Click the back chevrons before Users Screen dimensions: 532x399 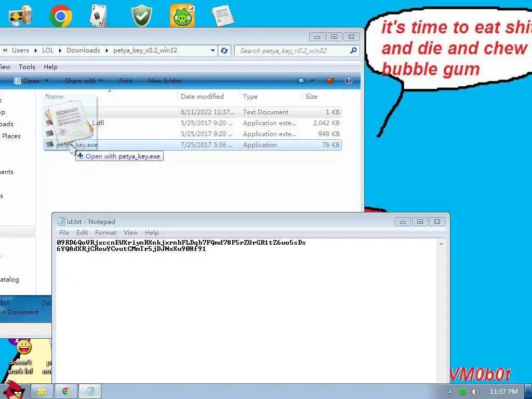[5, 50]
